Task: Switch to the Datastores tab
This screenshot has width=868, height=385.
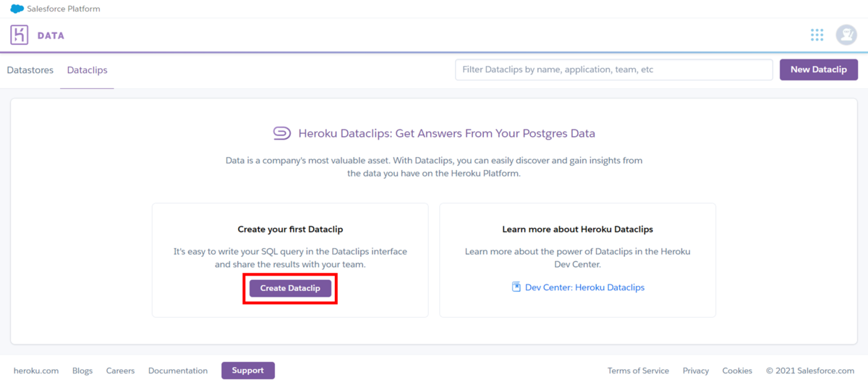Action: (30, 70)
